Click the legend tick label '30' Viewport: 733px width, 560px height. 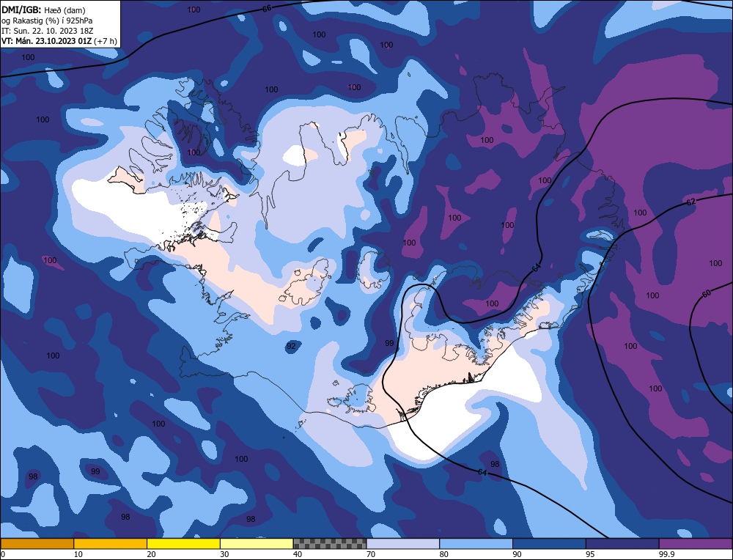(224, 554)
